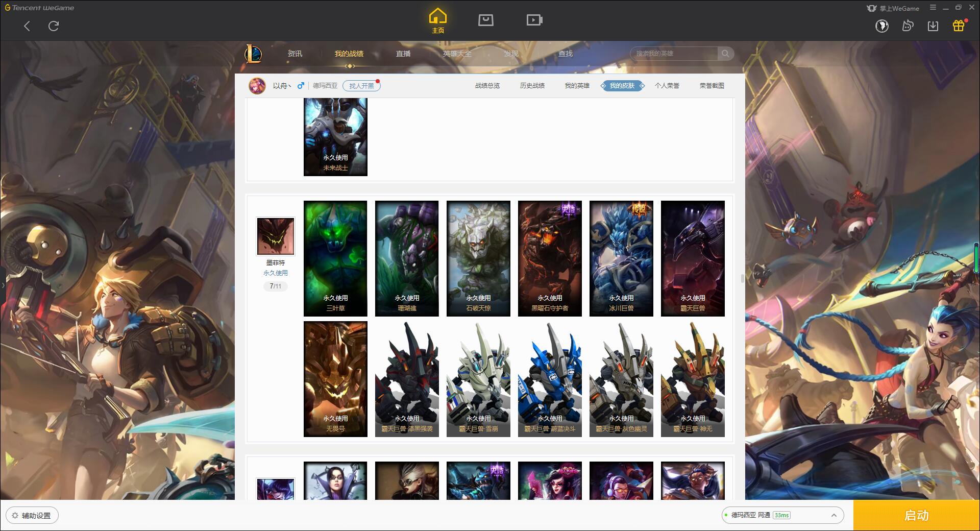Open the 霸天巨兽 漆黑强袭 chroma thumbnail
This screenshot has height=531, width=980.
tap(407, 379)
